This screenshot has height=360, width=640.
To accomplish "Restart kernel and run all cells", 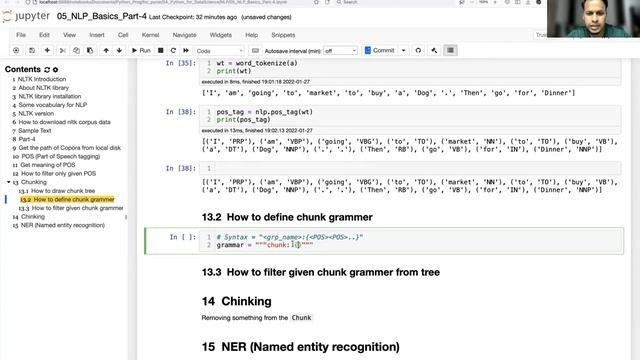I will (x=186, y=51).
